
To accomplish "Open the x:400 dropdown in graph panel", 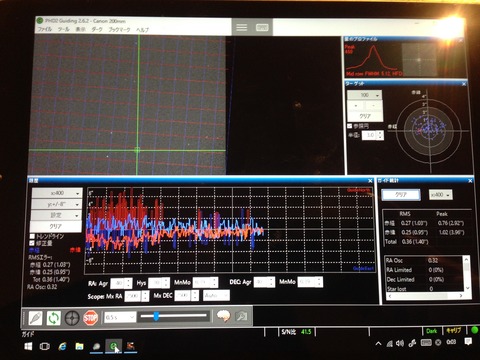I will pos(57,193).
